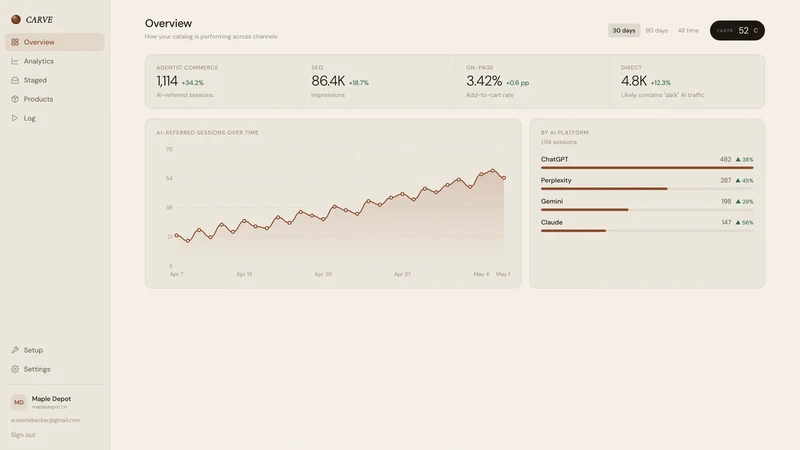Click the Gemini sessions progress bar

647,209
